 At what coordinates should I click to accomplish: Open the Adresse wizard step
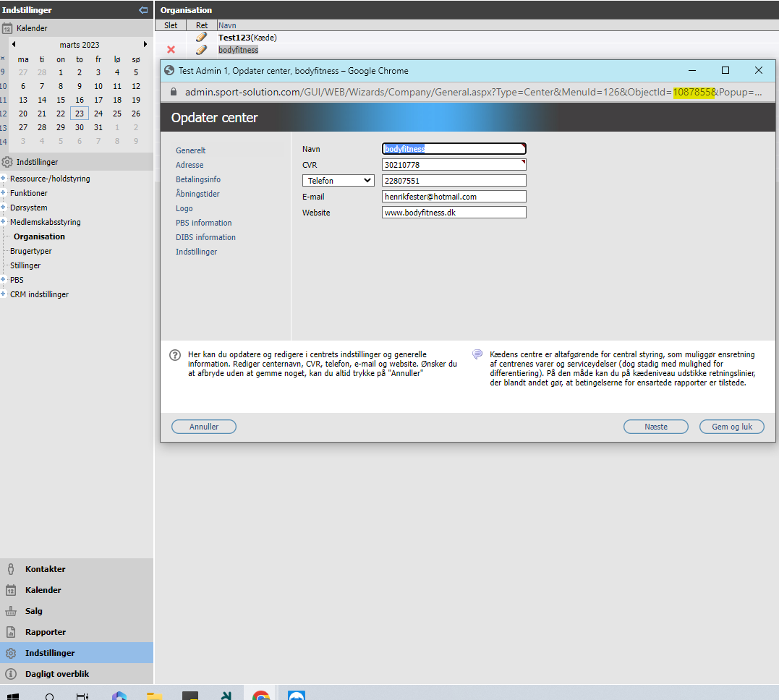tap(190, 164)
